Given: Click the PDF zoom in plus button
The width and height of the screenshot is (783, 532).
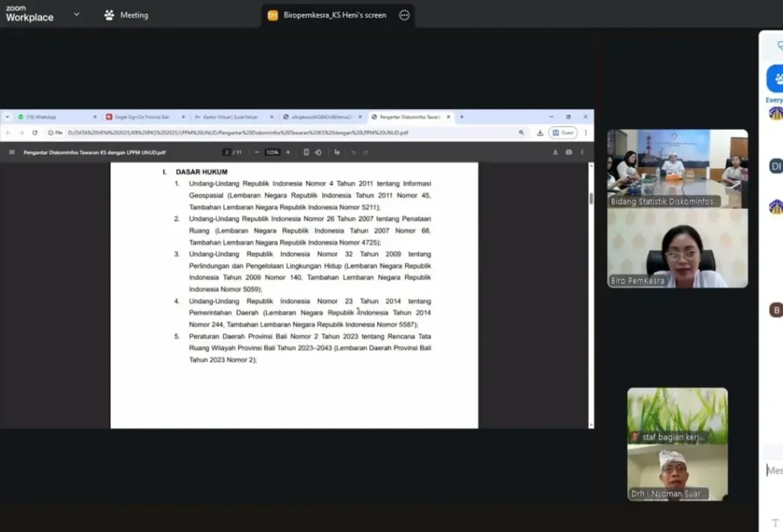Looking at the screenshot, I should (288, 152).
